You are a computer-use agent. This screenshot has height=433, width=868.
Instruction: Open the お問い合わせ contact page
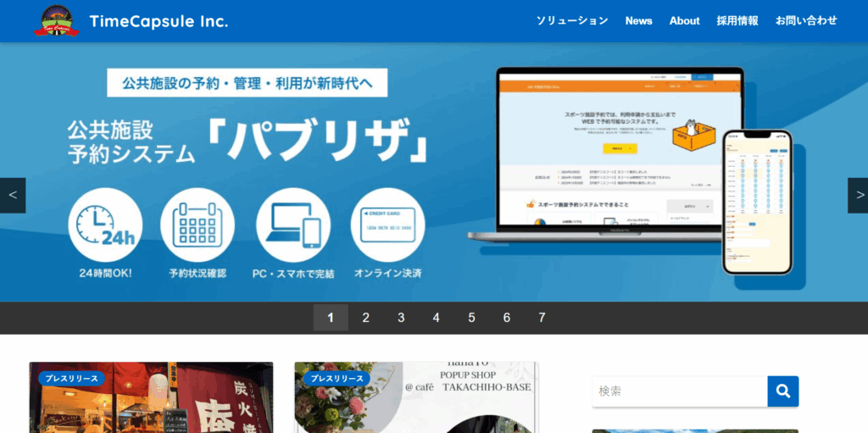click(x=806, y=21)
